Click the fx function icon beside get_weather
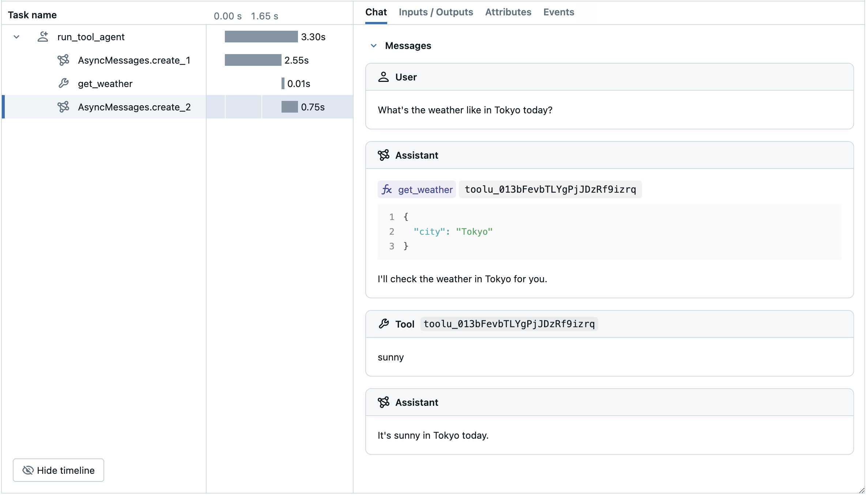Image resolution: width=868 pixels, height=495 pixels. click(x=387, y=189)
